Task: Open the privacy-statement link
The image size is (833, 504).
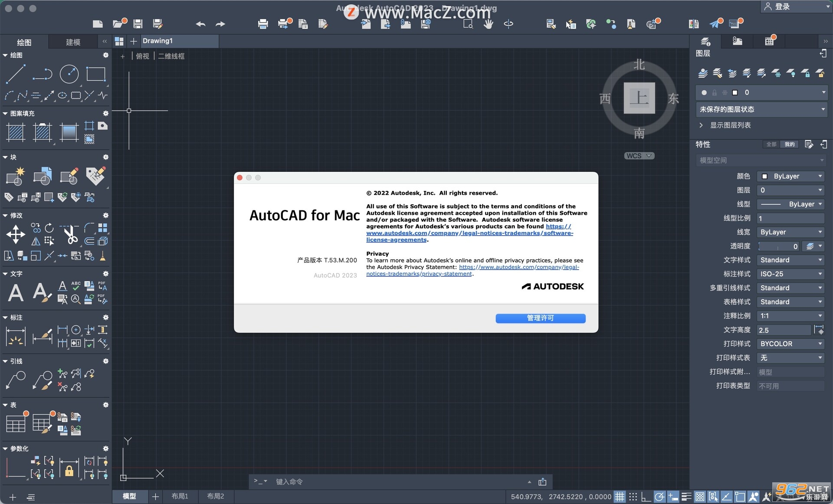Action: coord(473,271)
